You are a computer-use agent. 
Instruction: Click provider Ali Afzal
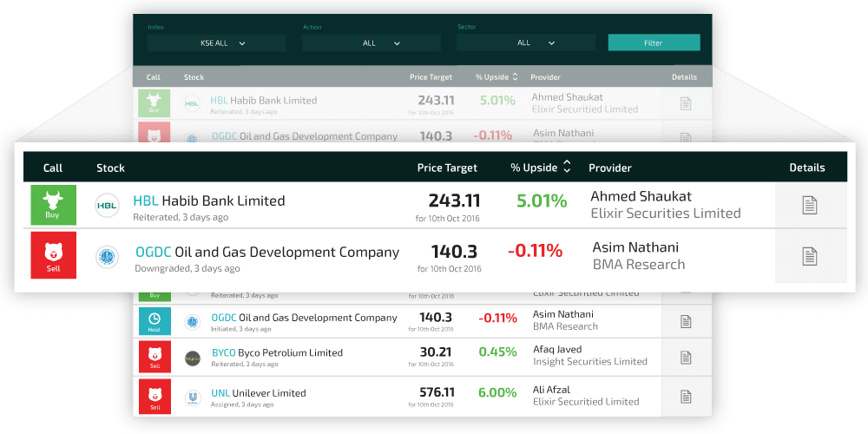(x=551, y=390)
